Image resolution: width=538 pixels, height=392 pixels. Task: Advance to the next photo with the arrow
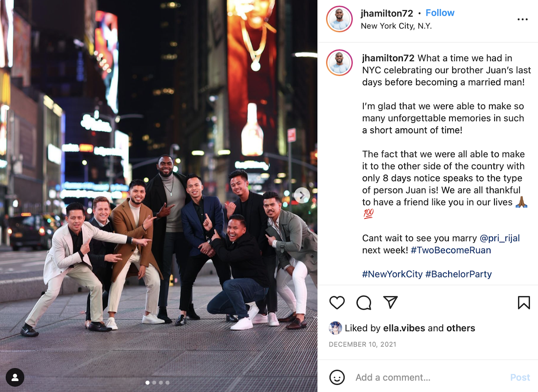[x=302, y=195]
